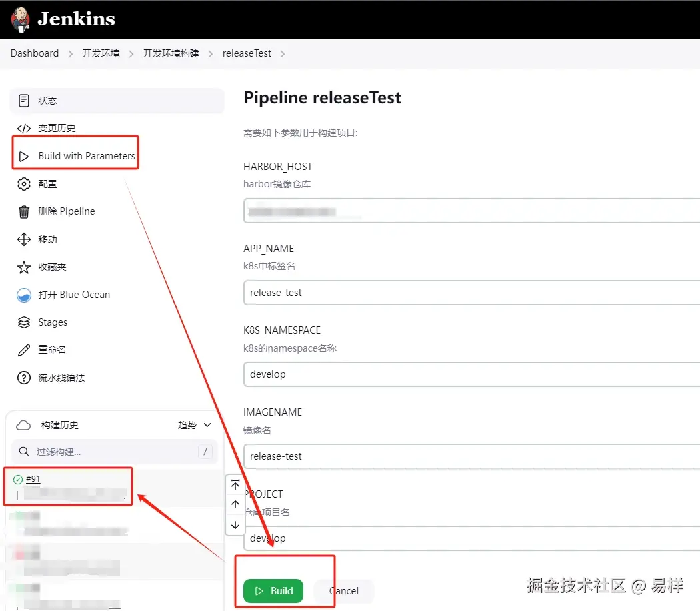The width and height of the screenshot is (700, 611).
Task: Click the Blue Ocean wave icon
Action: 23,295
